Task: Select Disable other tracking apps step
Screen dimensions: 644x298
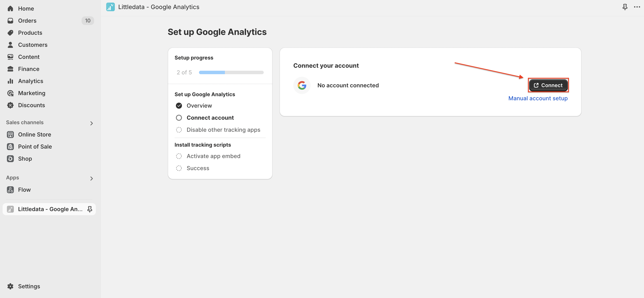Action: click(x=224, y=130)
